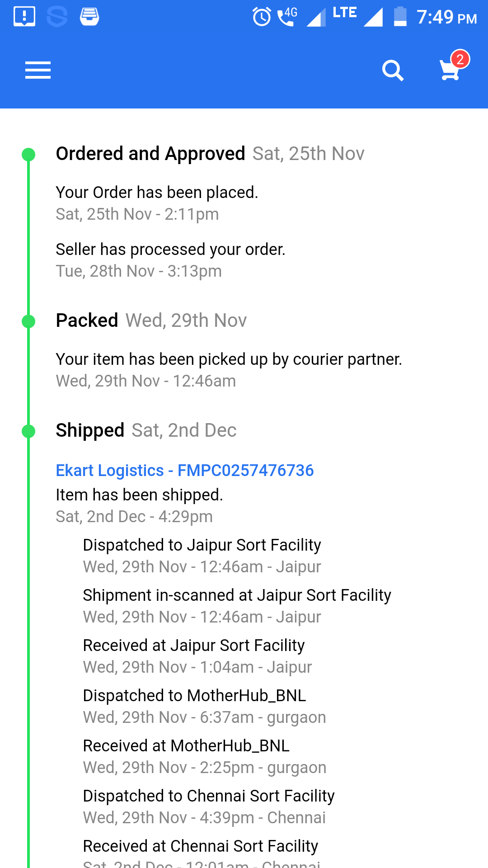
Task: Open the shopping cart
Action: [449, 71]
